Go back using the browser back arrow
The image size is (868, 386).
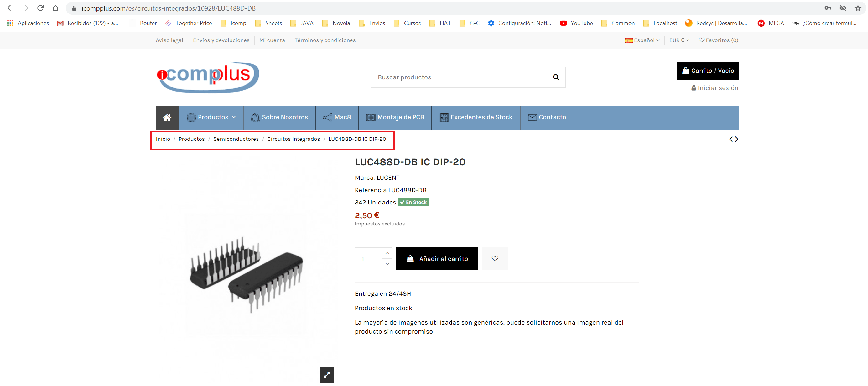point(10,8)
